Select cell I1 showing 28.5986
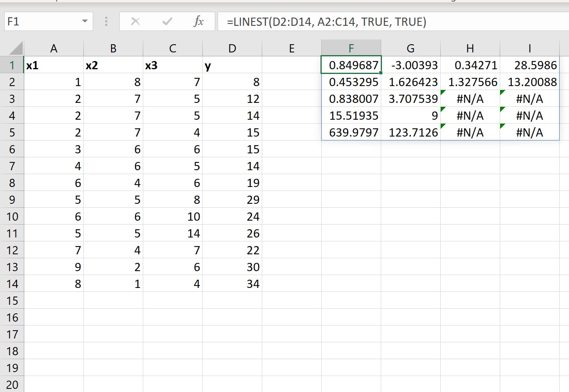569x392 pixels. tap(529, 65)
